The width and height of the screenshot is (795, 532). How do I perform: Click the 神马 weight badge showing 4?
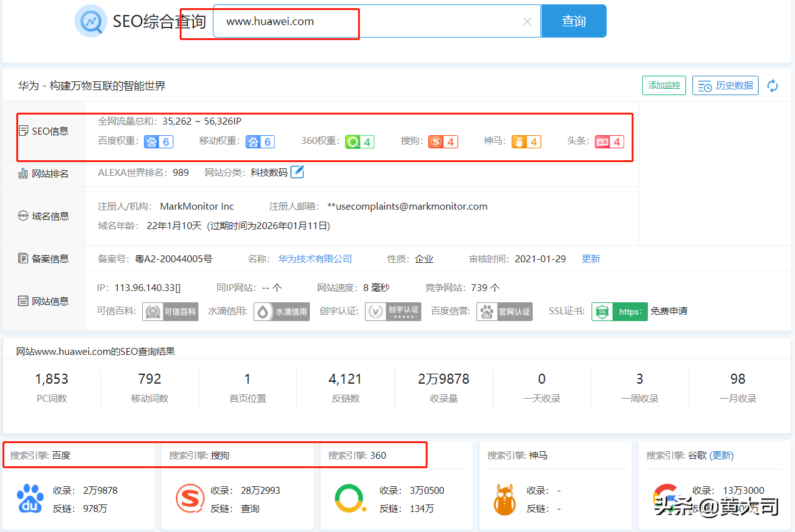tap(526, 141)
